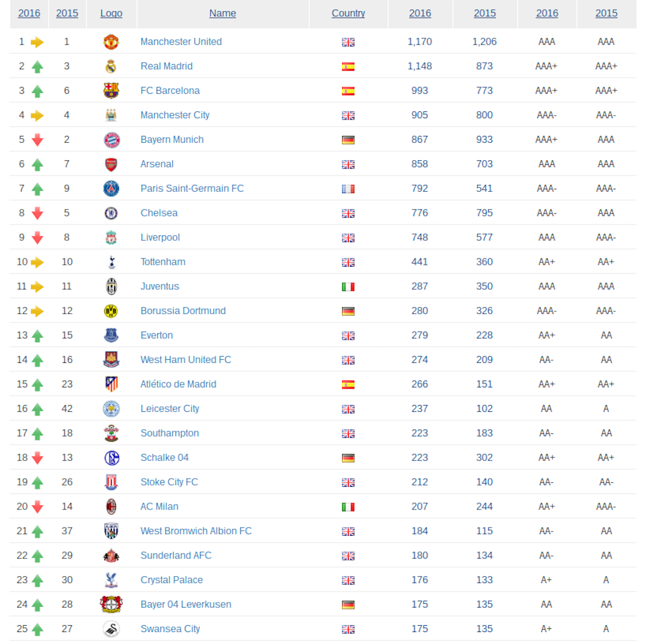The height and width of the screenshot is (644, 646).
Task: Click the French flag in Paris Saint-Germain row
Action: pos(348,189)
